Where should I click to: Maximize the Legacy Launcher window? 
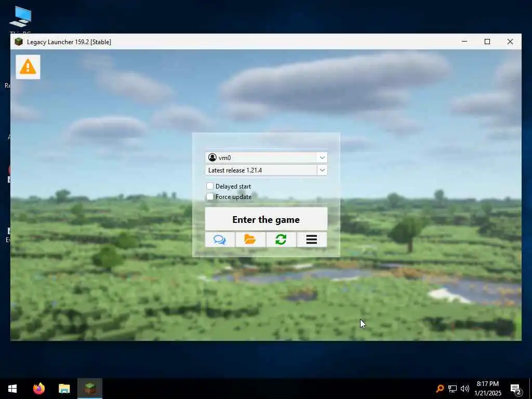point(487,42)
